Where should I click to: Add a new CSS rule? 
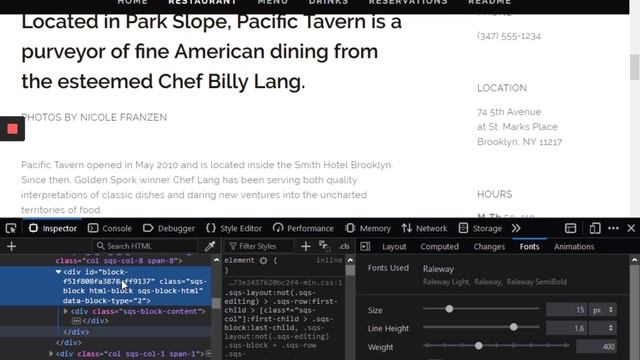point(305,246)
